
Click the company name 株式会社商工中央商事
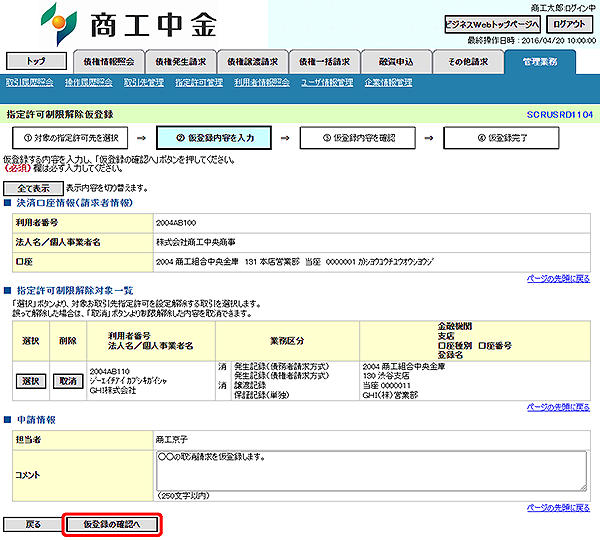click(196, 242)
